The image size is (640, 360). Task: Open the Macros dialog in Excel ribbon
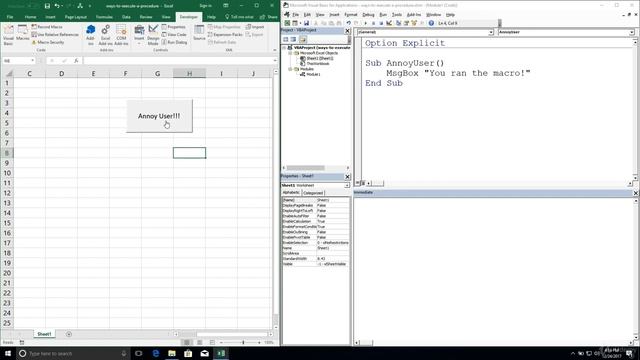[x=22, y=33]
